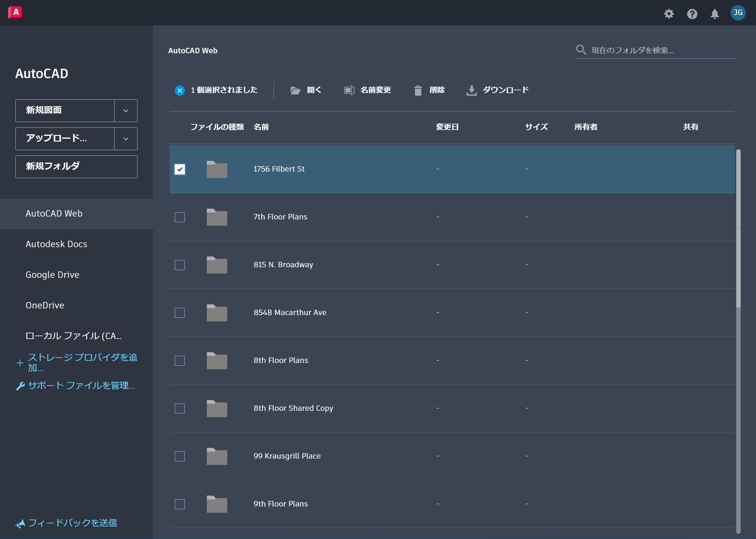Select AutoCAD Web in sidebar
Image resolution: width=756 pixels, height=539 pixels.
coord(76,214)
